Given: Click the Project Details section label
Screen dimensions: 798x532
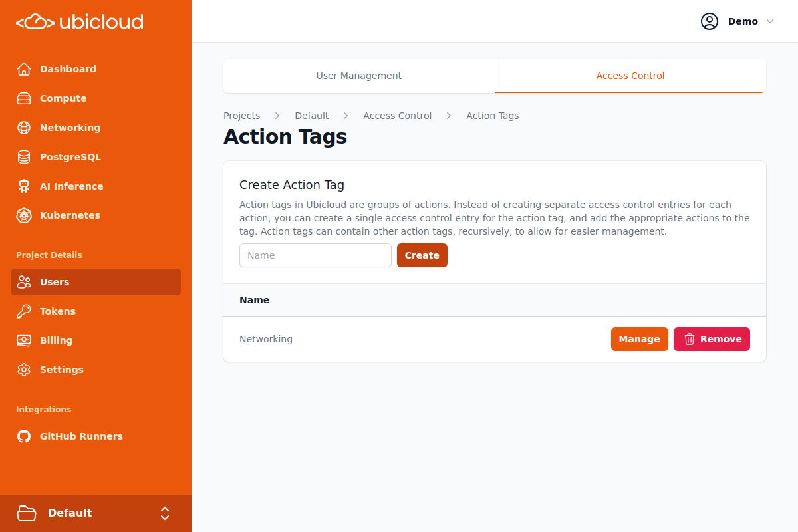Looking at the screenshot, I should [49, 255].
